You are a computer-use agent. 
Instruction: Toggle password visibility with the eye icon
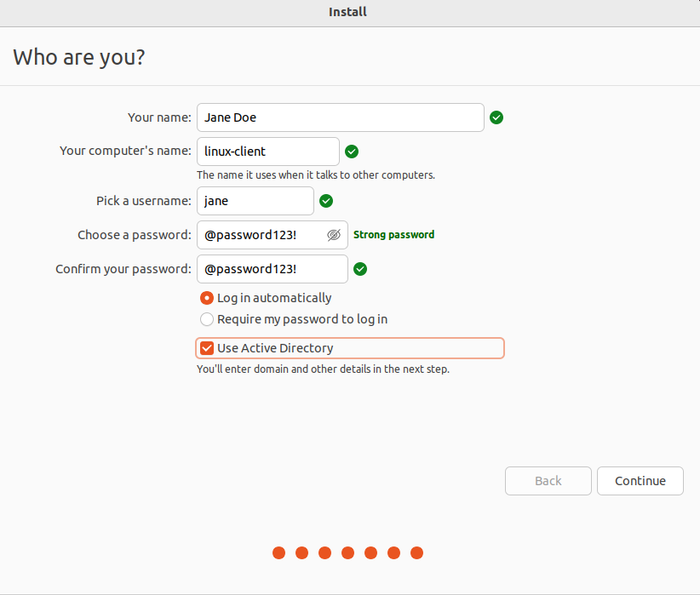[334, 235]
